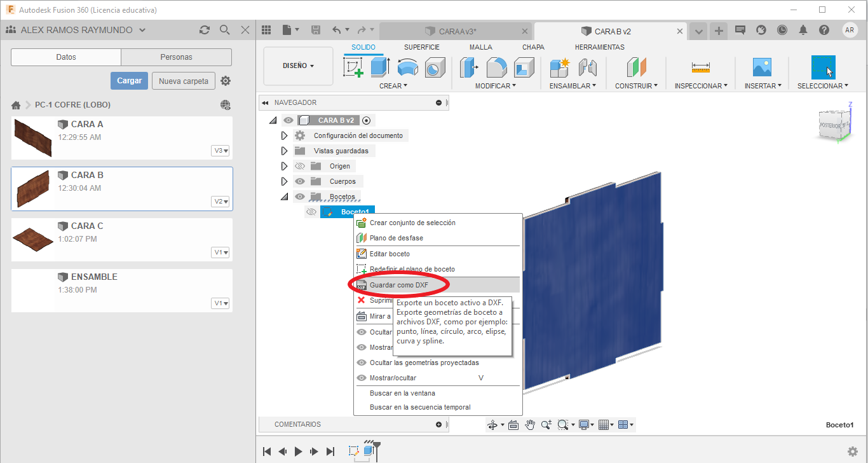Select the Shell tool
Screen dimensions: 868x463
tap(524, 67)
